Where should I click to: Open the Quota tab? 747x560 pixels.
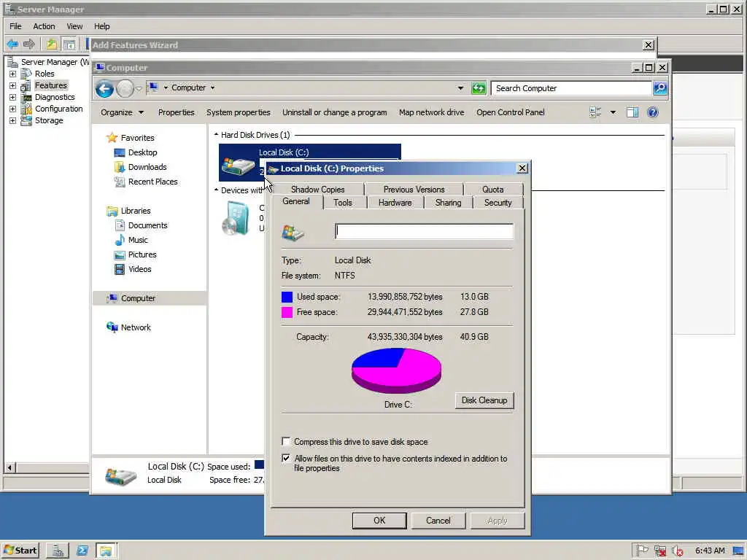click(492, 190)
